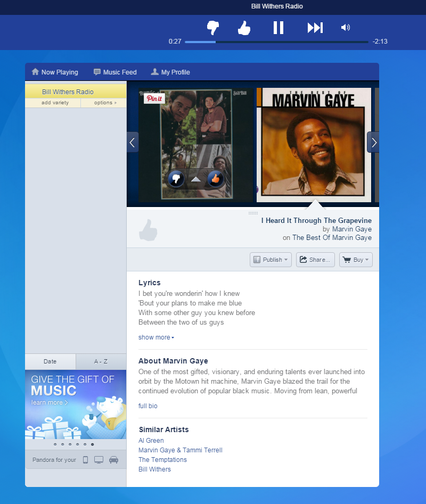
Task: Open the Now Playing tab
Action: pyautogui.click(x=55, y=72)
